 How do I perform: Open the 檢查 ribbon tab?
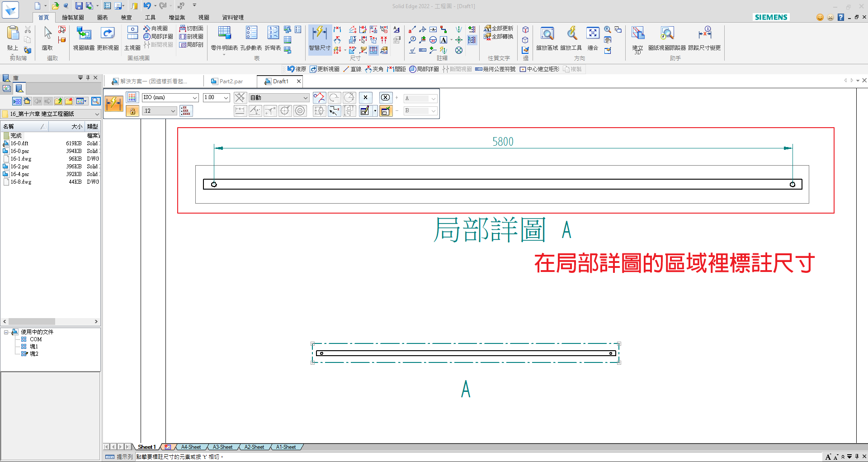[x=126, y=17]
